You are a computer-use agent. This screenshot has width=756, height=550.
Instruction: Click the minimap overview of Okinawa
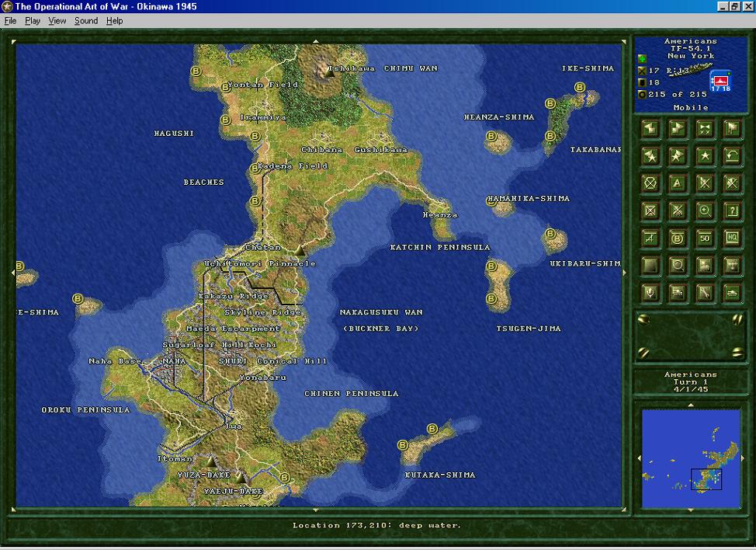pos(691,458)
